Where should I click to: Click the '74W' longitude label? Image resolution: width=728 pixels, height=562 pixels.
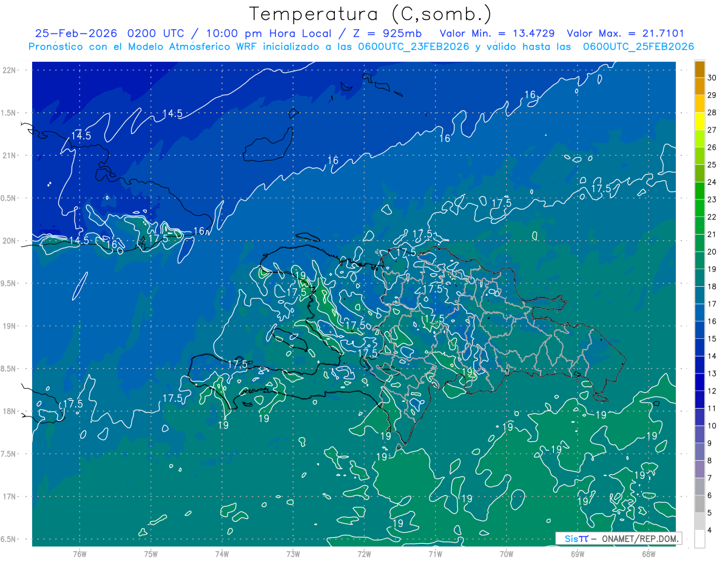tap(222, 554)
